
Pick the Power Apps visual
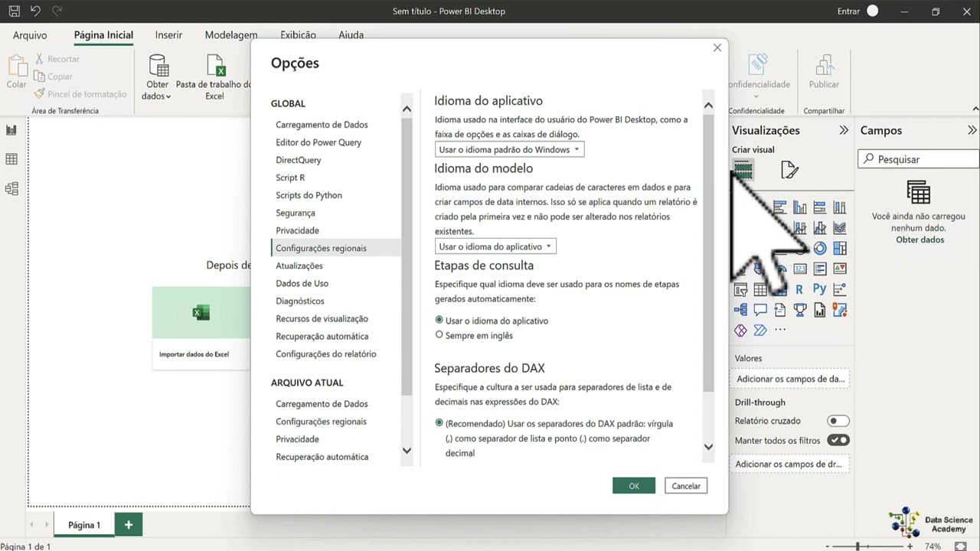coord(740,331)
